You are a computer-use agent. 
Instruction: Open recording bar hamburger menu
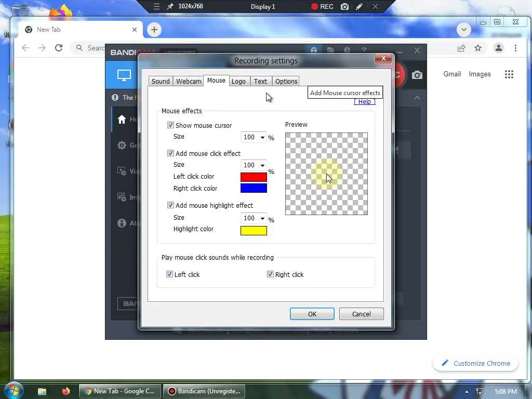[156, 6]
